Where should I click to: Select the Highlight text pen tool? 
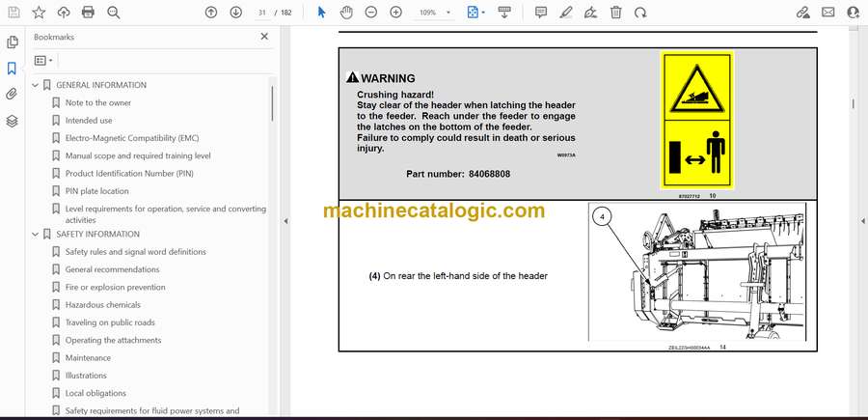(566, 13)
